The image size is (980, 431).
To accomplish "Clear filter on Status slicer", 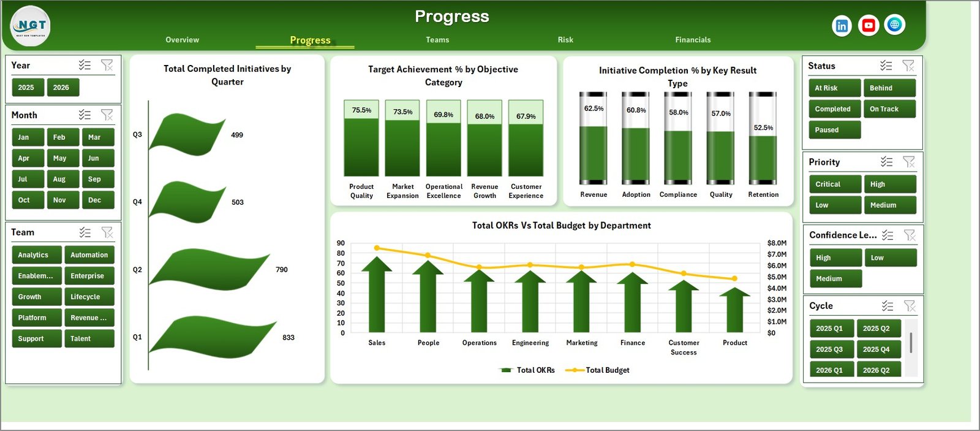I will 908,66.
